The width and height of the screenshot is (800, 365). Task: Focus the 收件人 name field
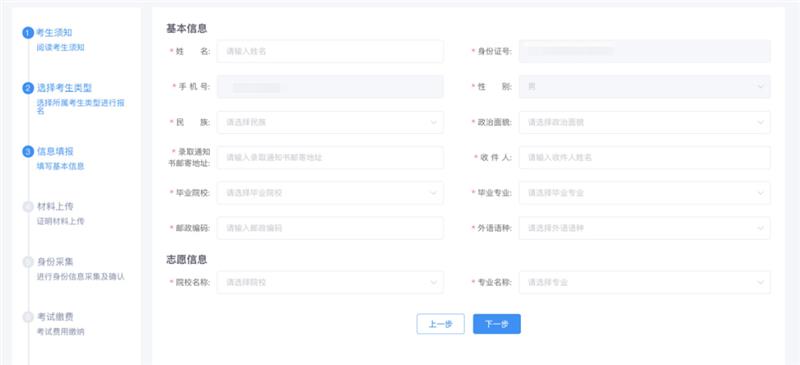coord(645,158)
